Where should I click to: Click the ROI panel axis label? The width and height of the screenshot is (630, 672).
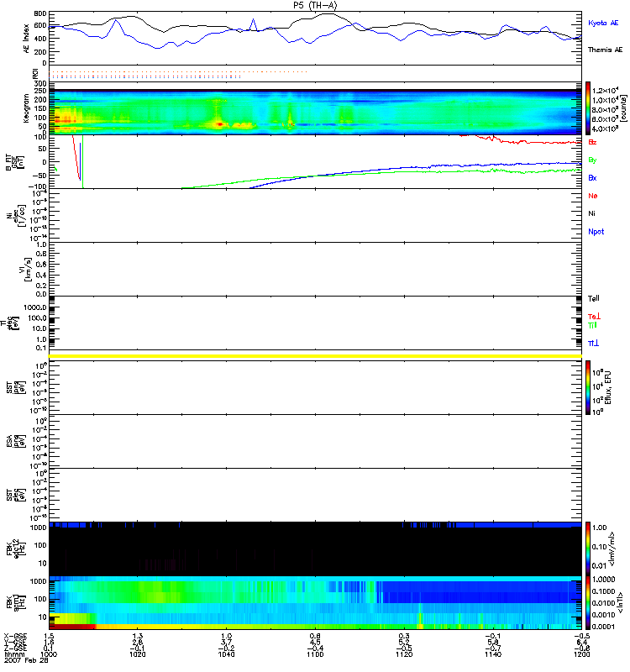pyautogui.click(x=35, y=74)
